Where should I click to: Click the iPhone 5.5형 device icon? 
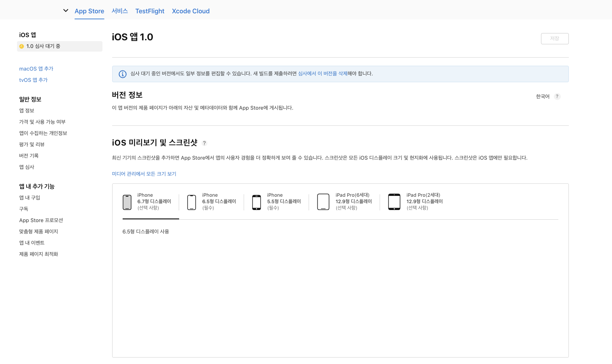point(257,202)
